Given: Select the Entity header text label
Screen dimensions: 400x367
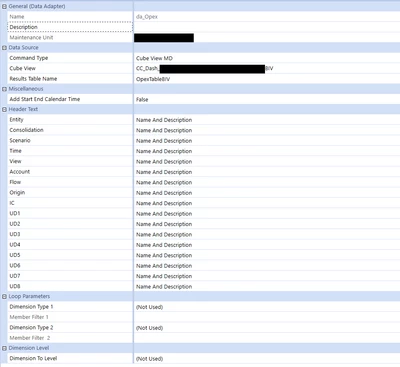Looking at the screenshot, I should click(x=16, y=120).
